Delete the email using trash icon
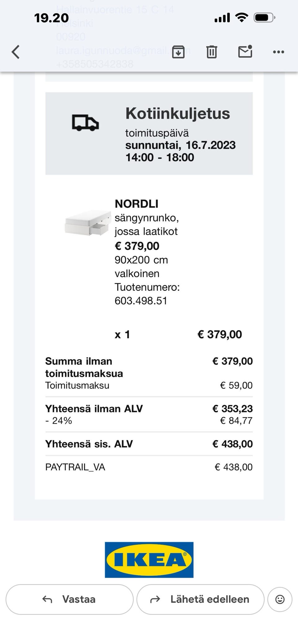 [212, 52]
